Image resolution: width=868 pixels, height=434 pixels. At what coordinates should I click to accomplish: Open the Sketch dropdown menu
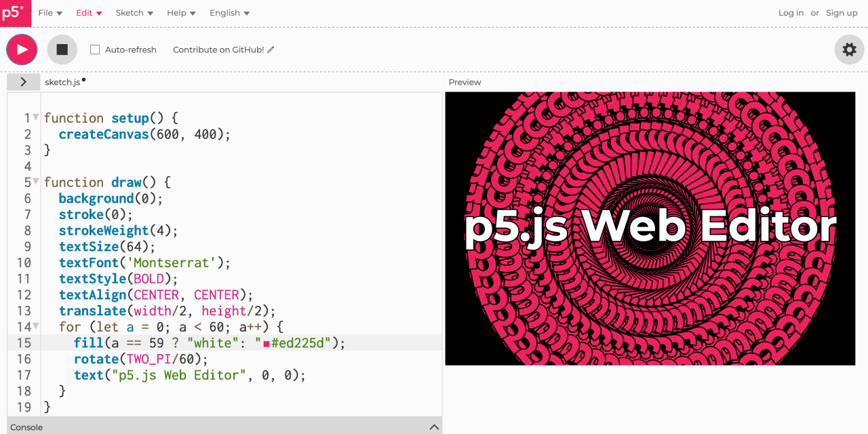coord(134,13)
